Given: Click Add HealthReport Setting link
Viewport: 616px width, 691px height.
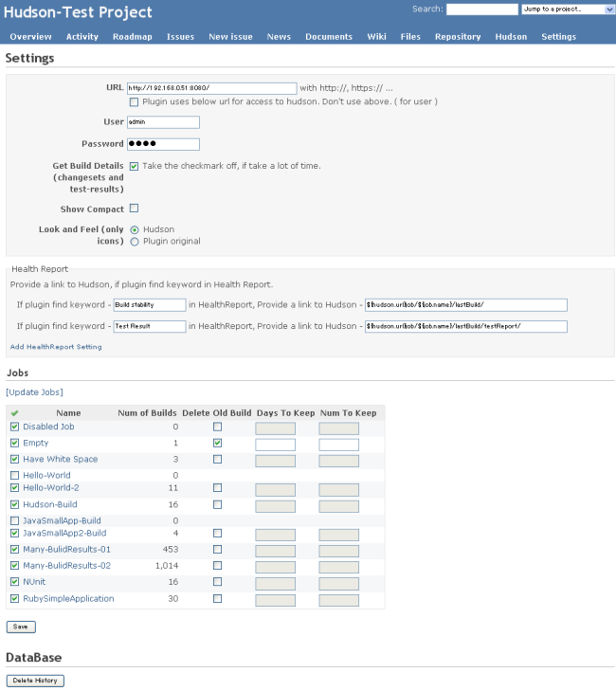Looking at the screenshot, I should tap(56, 347).
